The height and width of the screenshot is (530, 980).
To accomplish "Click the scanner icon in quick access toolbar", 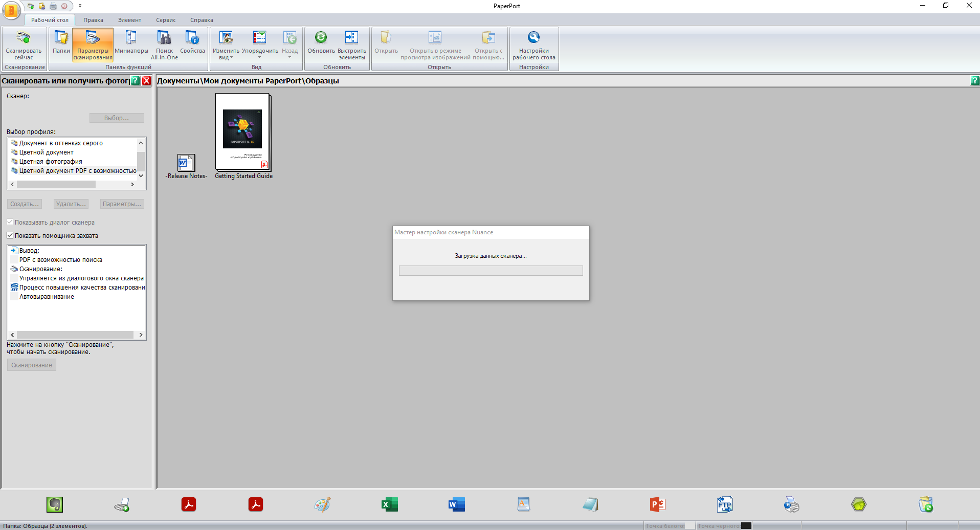I will pos(31,6).
